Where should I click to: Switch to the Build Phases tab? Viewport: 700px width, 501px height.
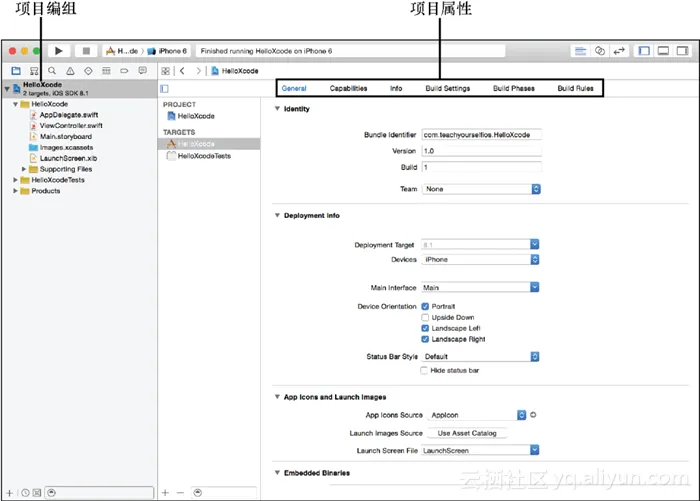click(514, 88)
